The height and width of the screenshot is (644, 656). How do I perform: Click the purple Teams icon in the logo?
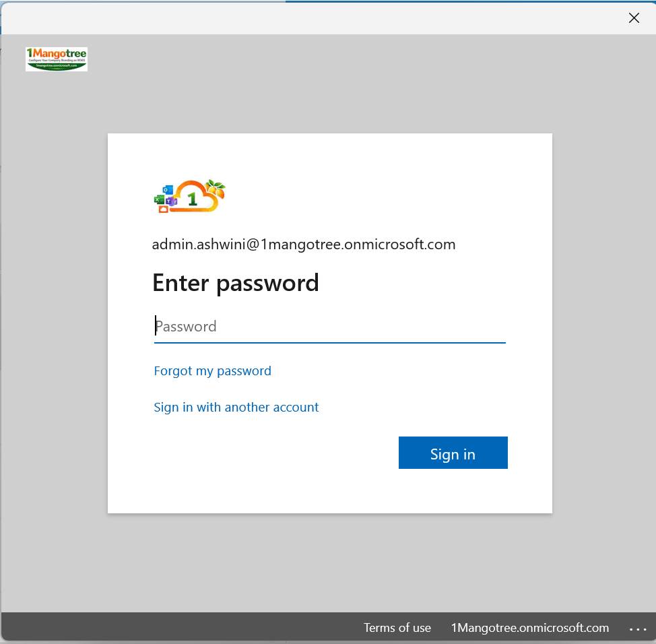pyautogui.click(x=172, y=201)
